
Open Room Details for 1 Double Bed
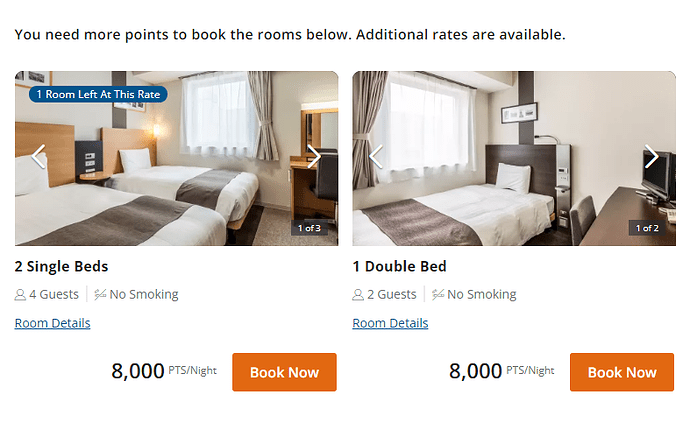(390, 323)
